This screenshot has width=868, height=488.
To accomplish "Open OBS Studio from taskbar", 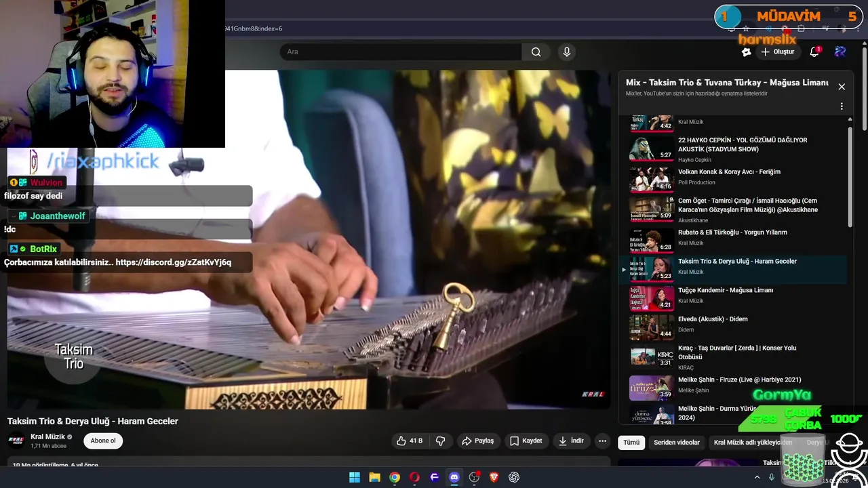I will pos(474,477).
